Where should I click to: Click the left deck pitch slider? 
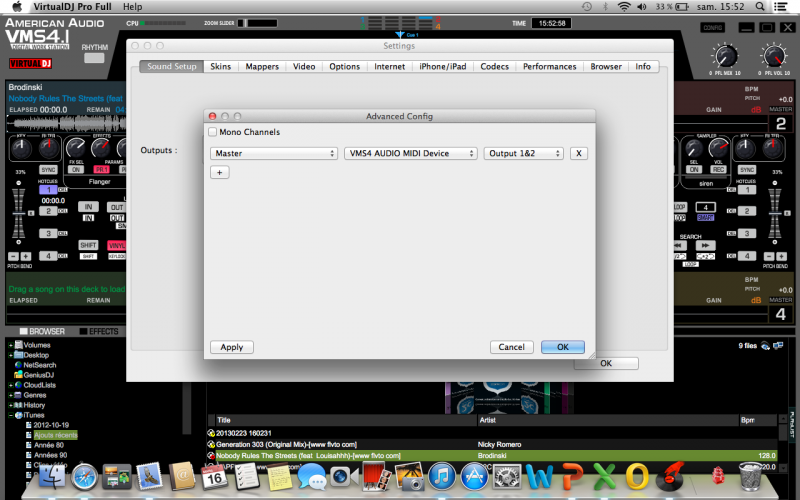tap(19, 213)
